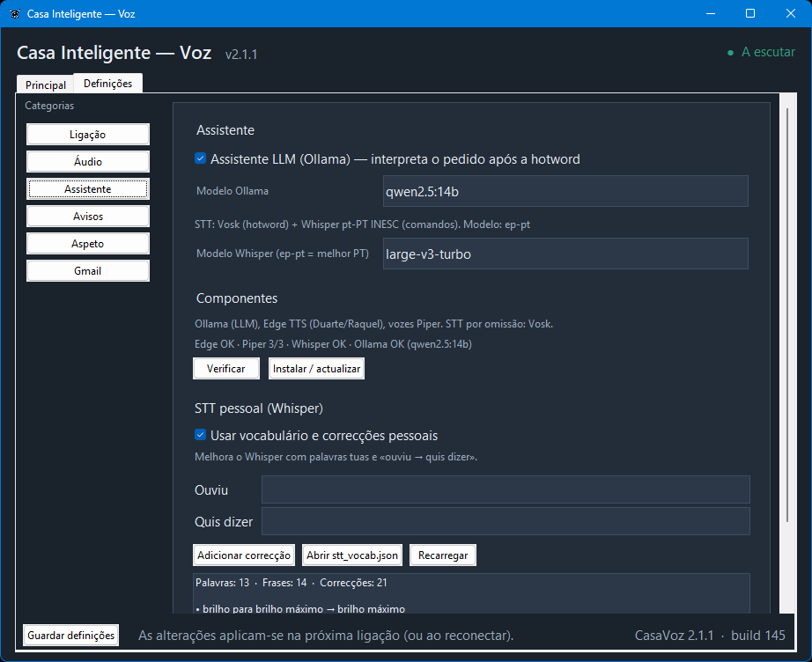
Task: Click the Recarregar button
Action: 443,555
